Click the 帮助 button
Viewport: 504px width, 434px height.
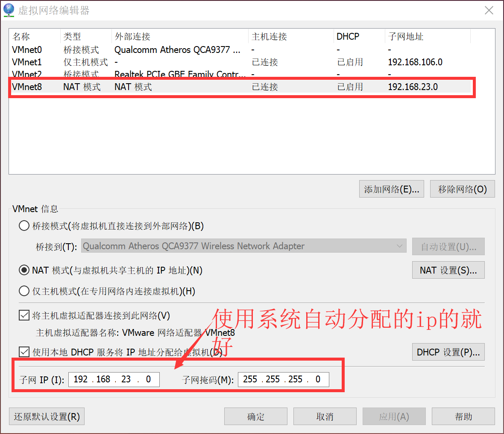[x=463, y=416]
